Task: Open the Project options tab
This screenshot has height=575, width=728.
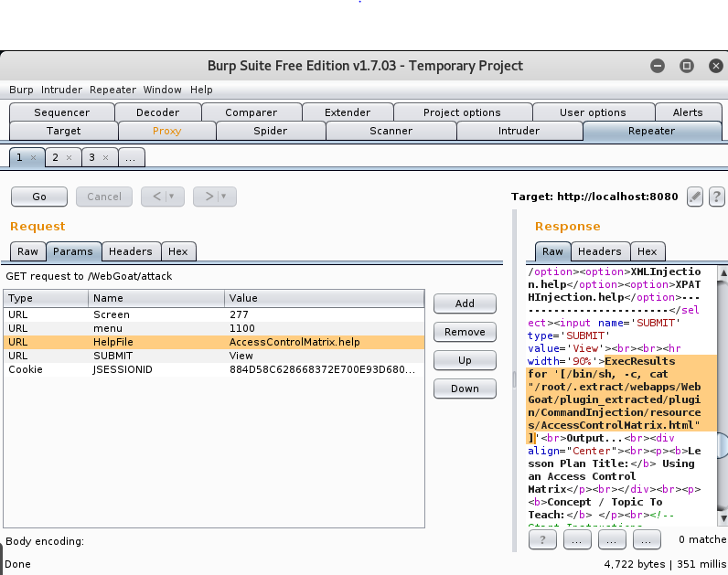Action: pos(462,112)
